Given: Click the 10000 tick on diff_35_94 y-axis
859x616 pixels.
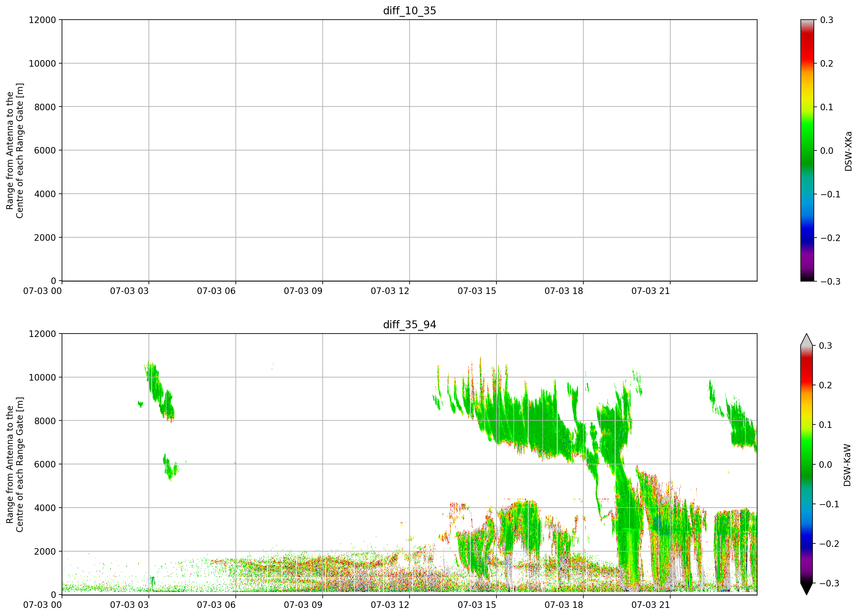Looking at the screenshot, I should pos(42,377).
